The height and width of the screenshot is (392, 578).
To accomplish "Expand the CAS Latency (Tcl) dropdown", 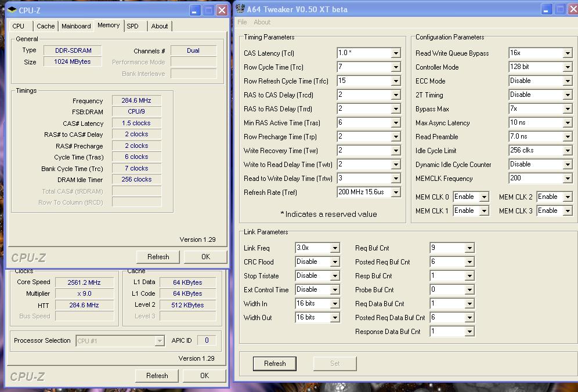I will click(x=396, y=53).
